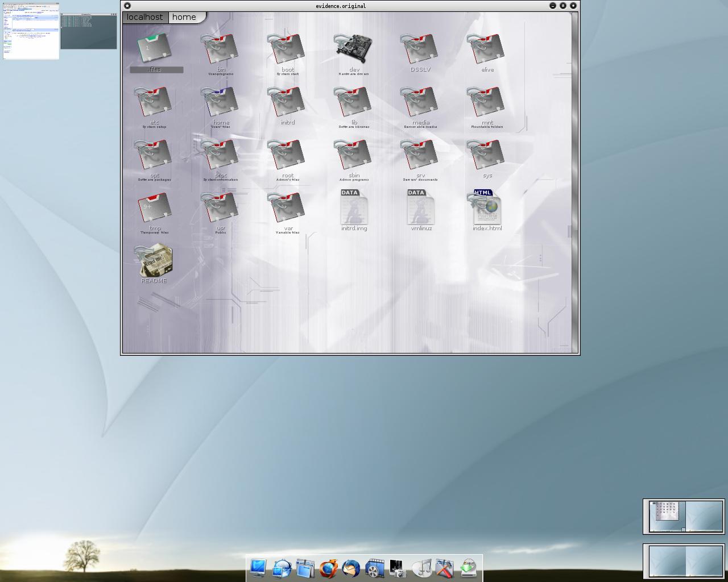Open the root folder icon

(286, 155)
